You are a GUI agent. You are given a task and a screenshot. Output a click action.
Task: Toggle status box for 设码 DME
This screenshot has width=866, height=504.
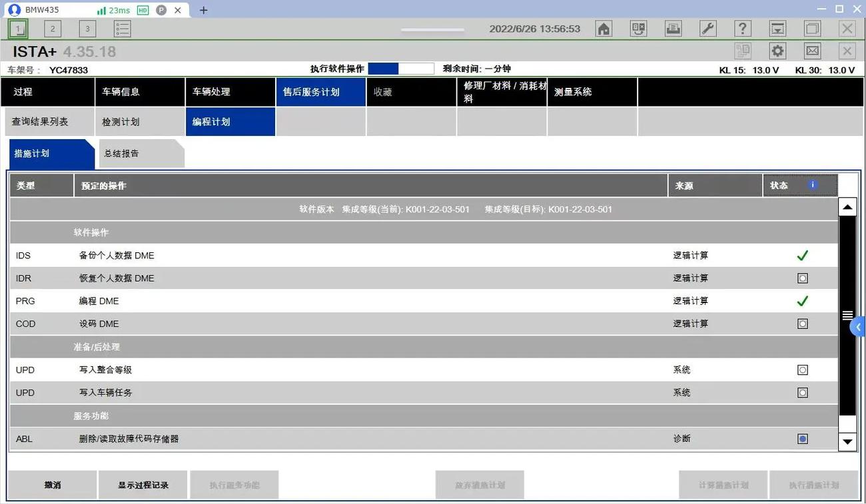(803, 324)
